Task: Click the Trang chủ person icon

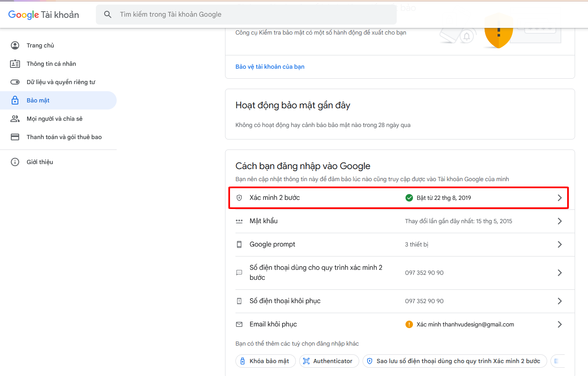Action: click(15, 45)
